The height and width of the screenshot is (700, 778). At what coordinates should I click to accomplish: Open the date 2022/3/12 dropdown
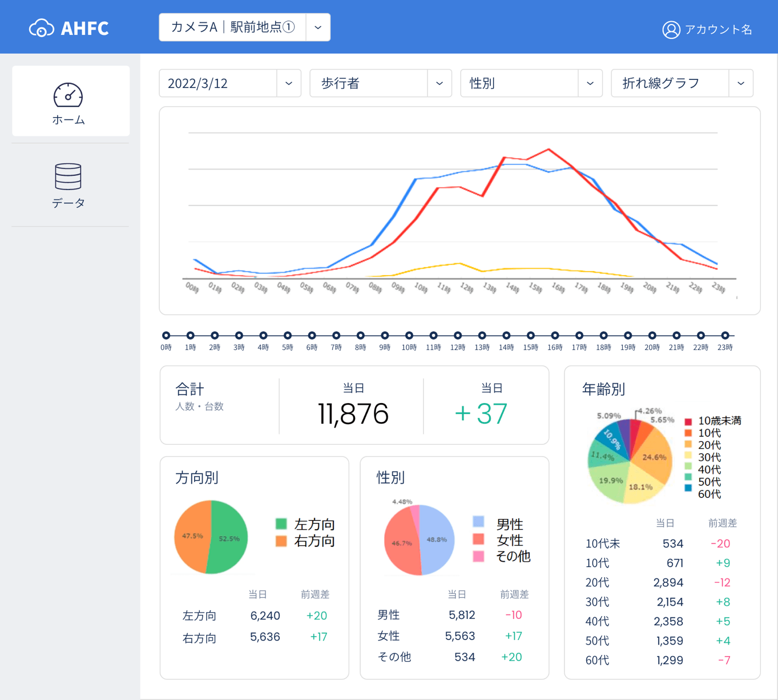[288, 83]
